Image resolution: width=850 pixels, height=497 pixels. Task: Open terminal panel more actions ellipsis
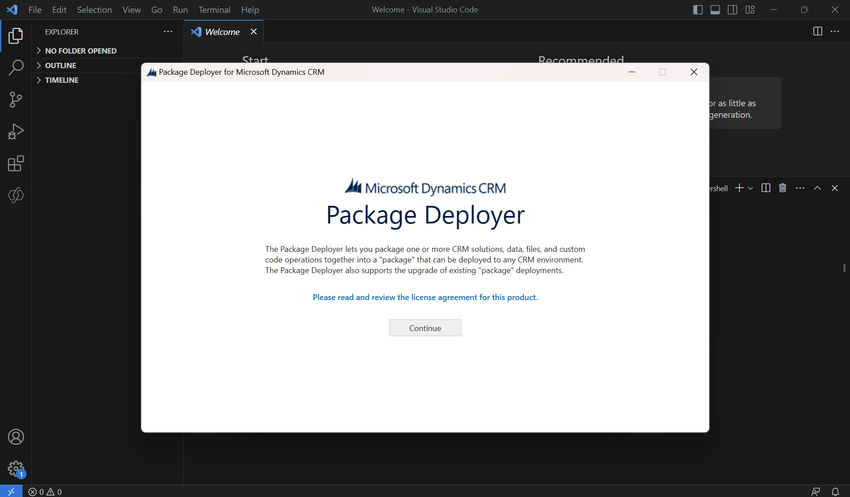point(800,188)
